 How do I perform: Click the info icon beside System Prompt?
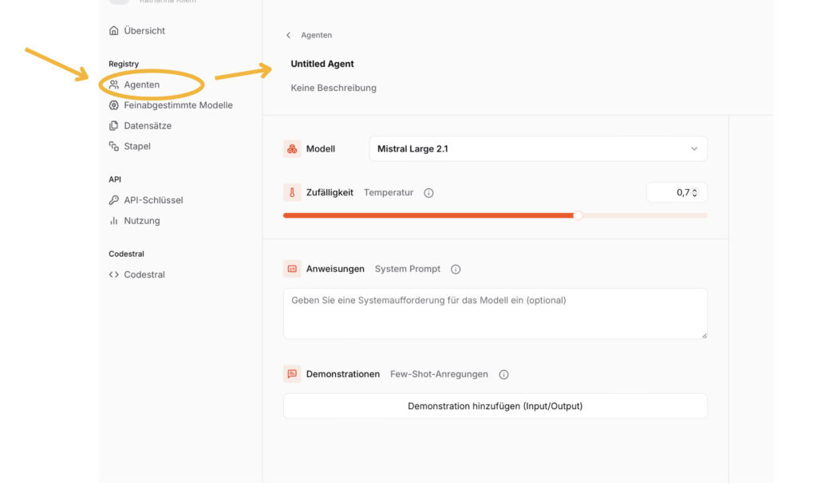pyautogui.click(x=456, y=270)
